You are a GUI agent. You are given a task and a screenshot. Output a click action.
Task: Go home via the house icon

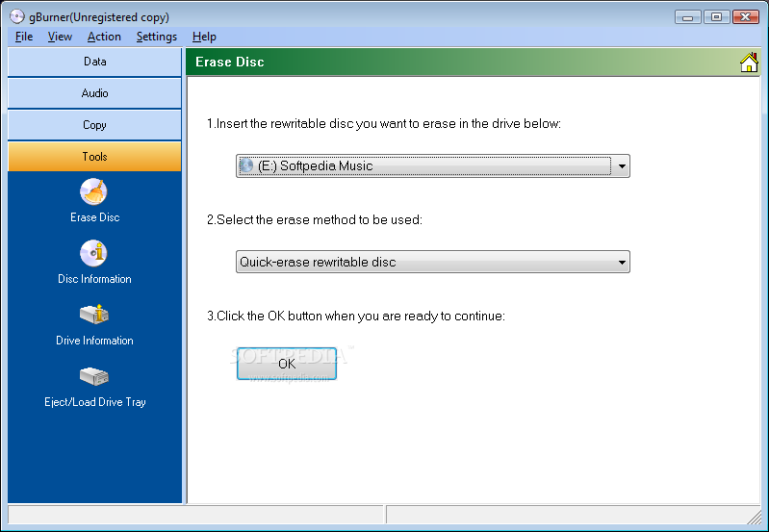click(749, 63)
